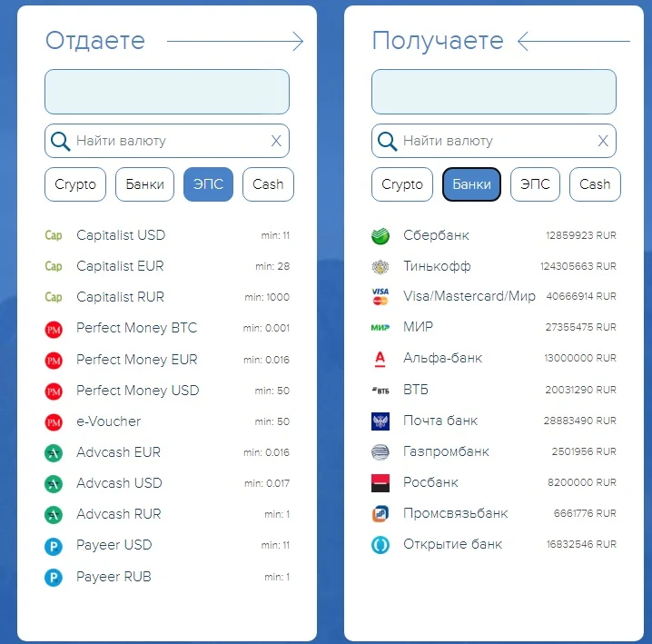Select ЭПС filter under Отдаете

(x=208, y=184)
